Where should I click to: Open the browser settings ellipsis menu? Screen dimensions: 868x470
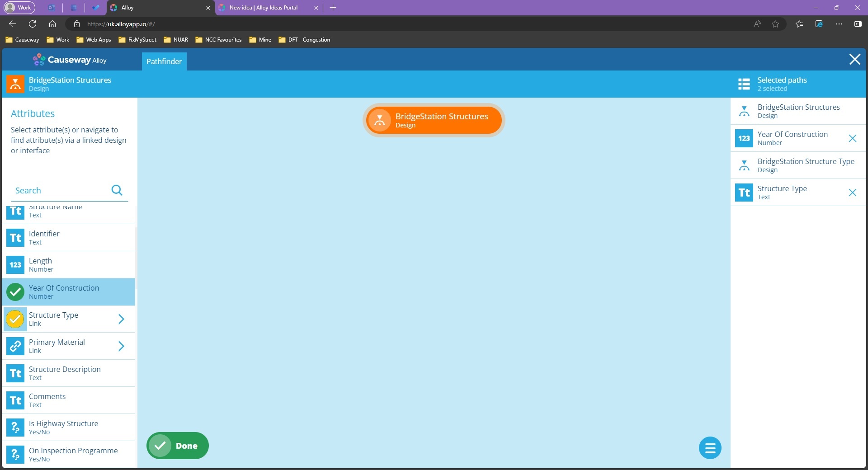839,24
